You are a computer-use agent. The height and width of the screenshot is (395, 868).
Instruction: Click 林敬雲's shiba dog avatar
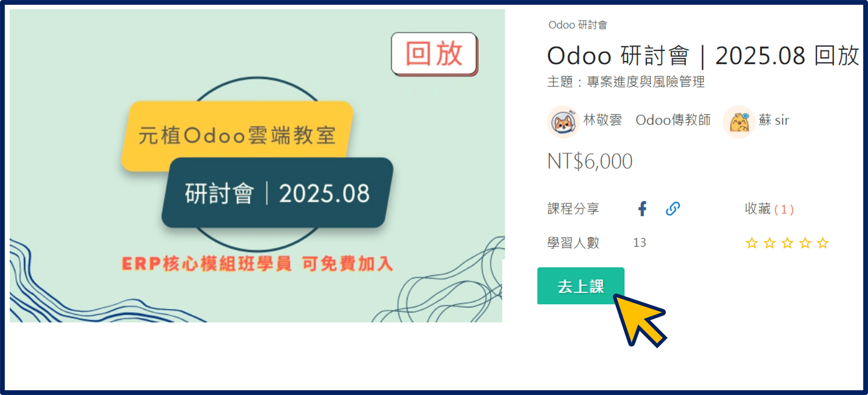[563, 122]
